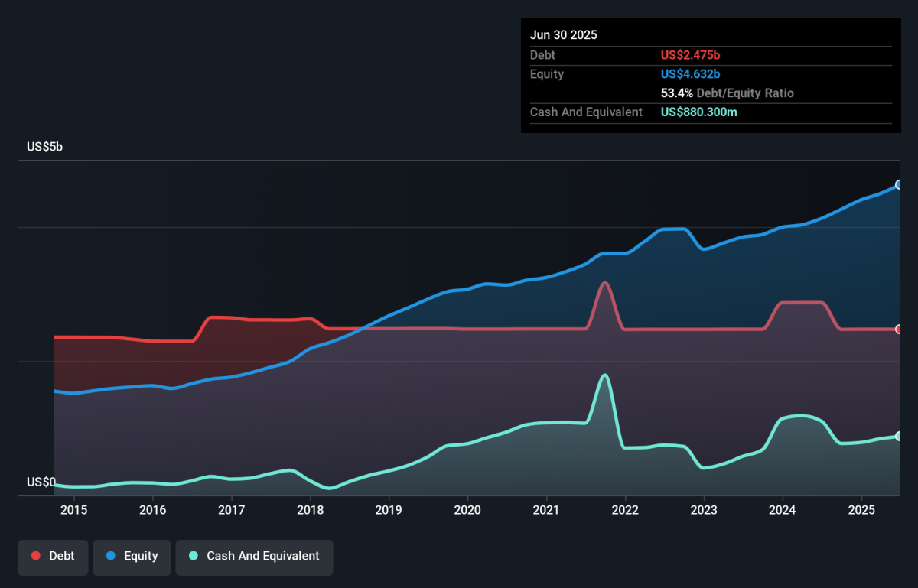This screenshot has height=588, width=918.
Task: Select the Equity endpoint marker on chart
Action: pyautogui.click(x=899, y=185)
